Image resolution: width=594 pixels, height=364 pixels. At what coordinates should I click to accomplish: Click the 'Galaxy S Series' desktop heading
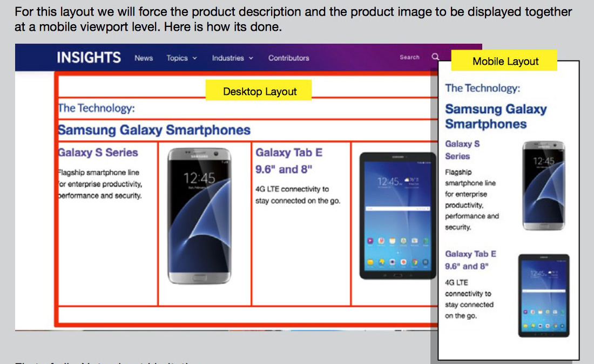[x=98, y=153]
